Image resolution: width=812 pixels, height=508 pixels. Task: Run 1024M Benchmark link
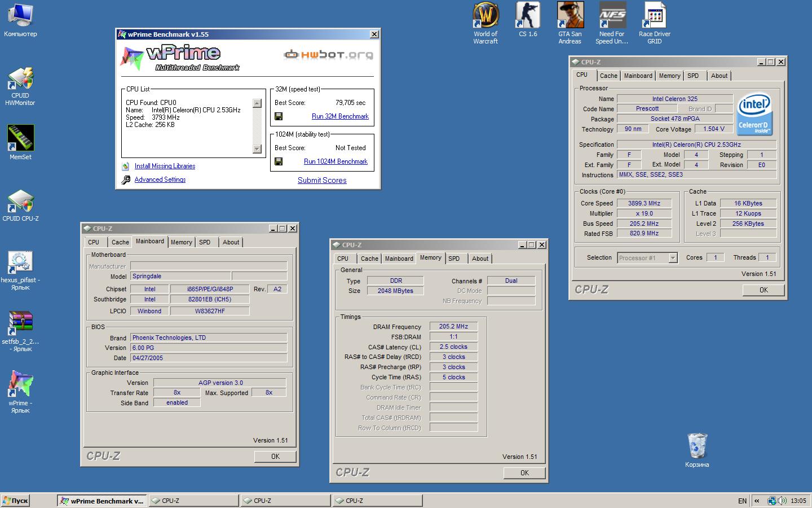tap(336, 161)
